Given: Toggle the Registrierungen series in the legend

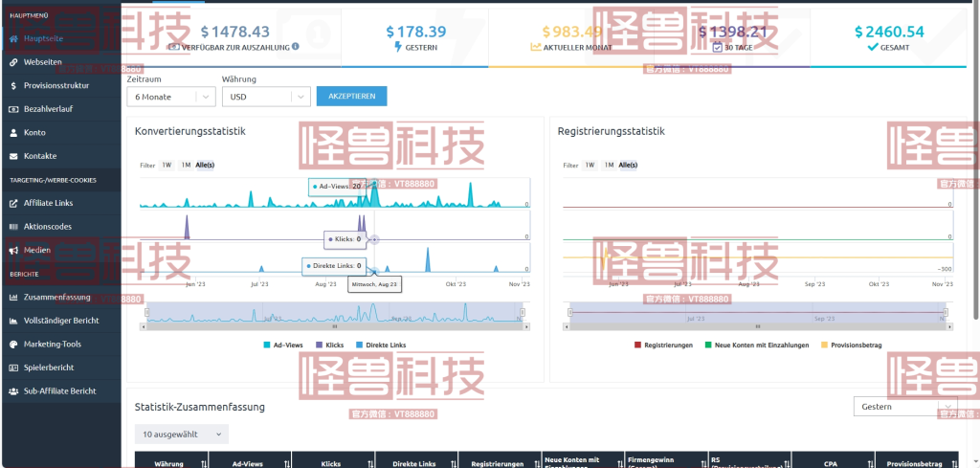Looking at the screenshot, I should tap(663, 345).
